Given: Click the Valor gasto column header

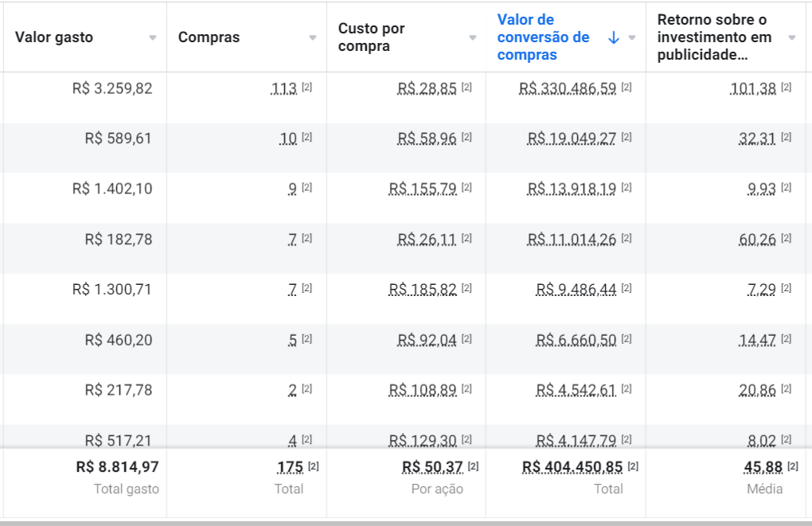Looking at the screenshot, I should pos(54,37).
